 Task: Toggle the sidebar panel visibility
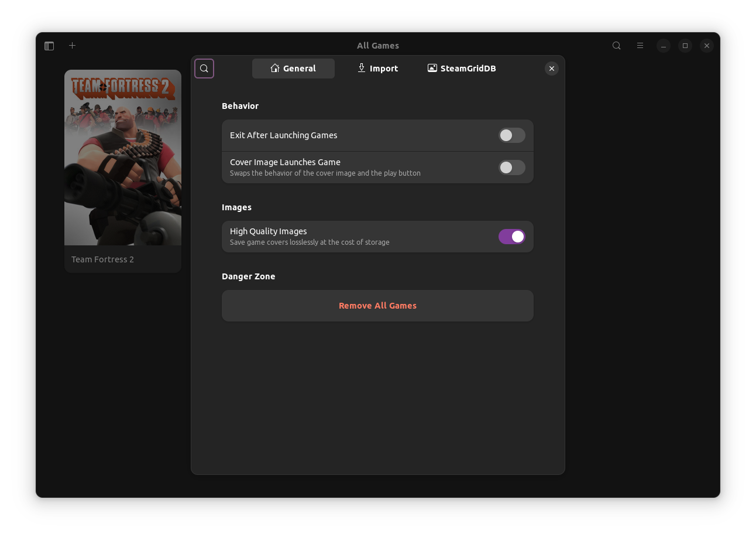(x=49, y=45)
